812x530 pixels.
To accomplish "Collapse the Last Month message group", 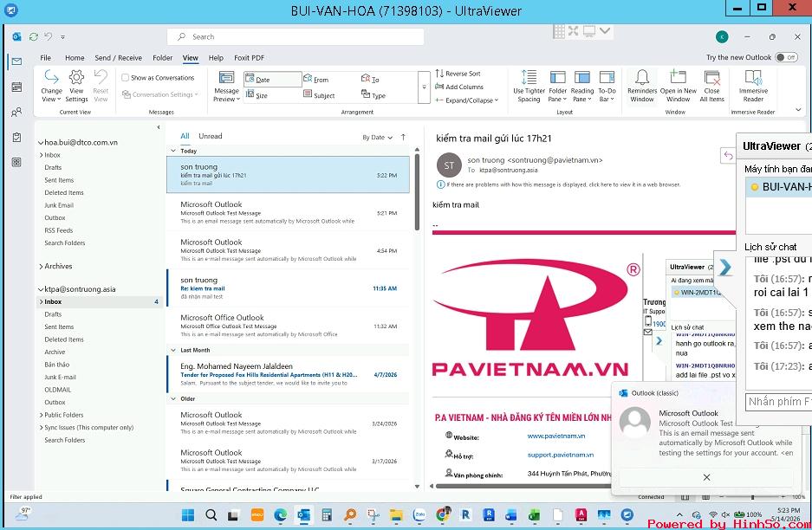I will point(173,350).
